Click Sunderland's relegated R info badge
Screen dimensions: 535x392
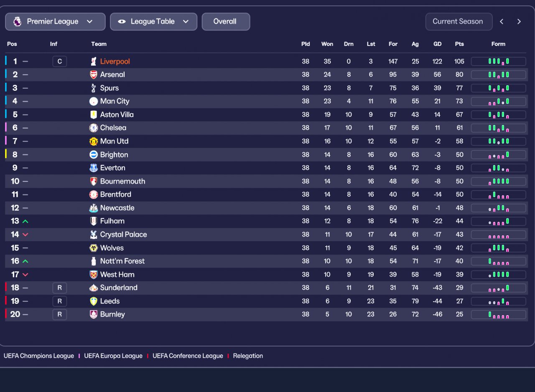(60, 288)
